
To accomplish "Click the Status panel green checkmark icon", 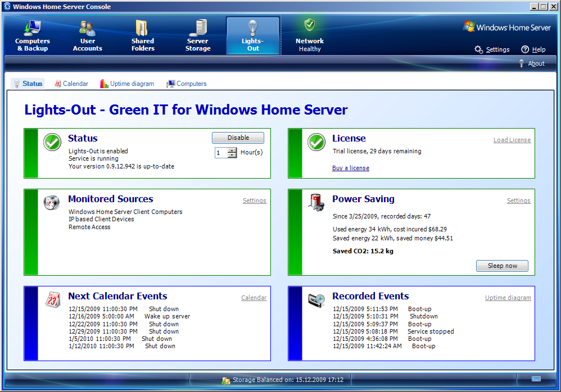I will (52, 142).
